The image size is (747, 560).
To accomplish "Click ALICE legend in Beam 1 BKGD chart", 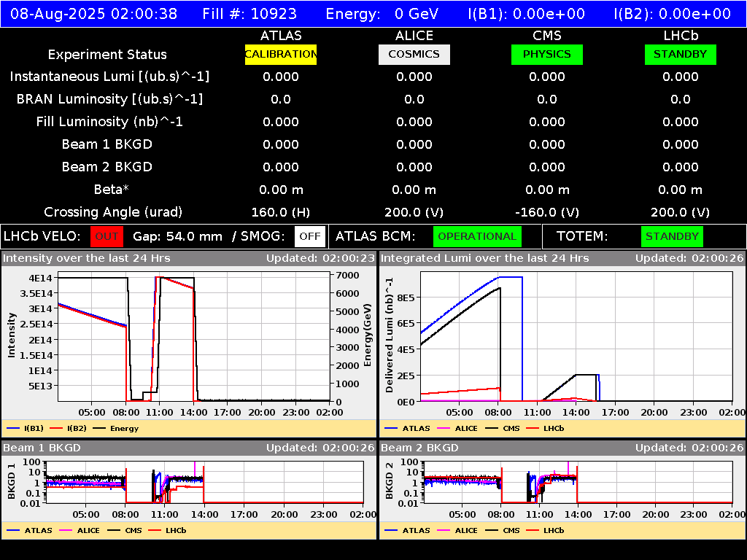I will click(79, 531).
